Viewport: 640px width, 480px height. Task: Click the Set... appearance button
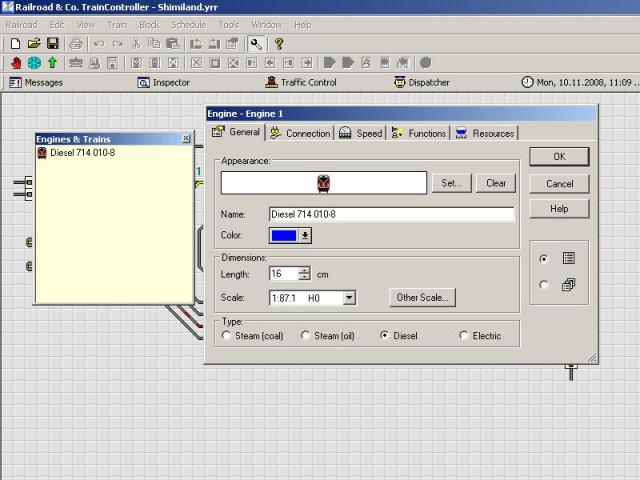[x=451, y=183]
